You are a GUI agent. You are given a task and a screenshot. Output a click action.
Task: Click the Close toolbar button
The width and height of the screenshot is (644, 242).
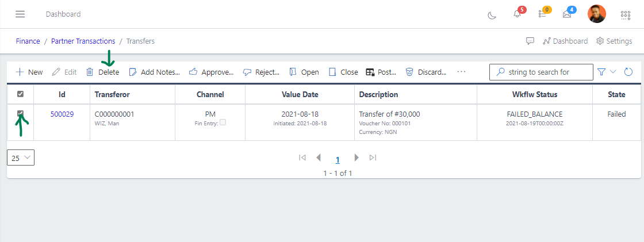point(343,72)
